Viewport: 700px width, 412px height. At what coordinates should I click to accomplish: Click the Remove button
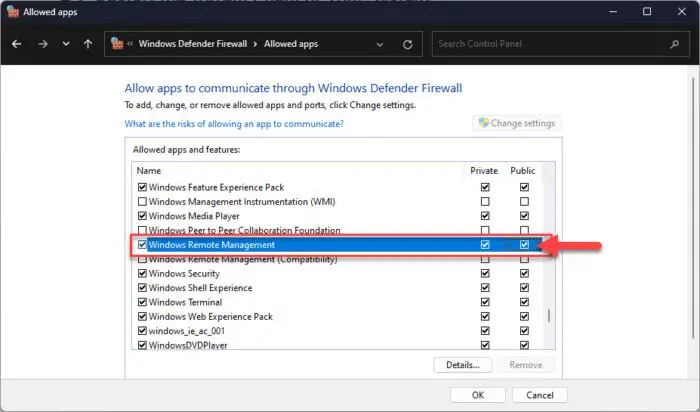[526, 365]
